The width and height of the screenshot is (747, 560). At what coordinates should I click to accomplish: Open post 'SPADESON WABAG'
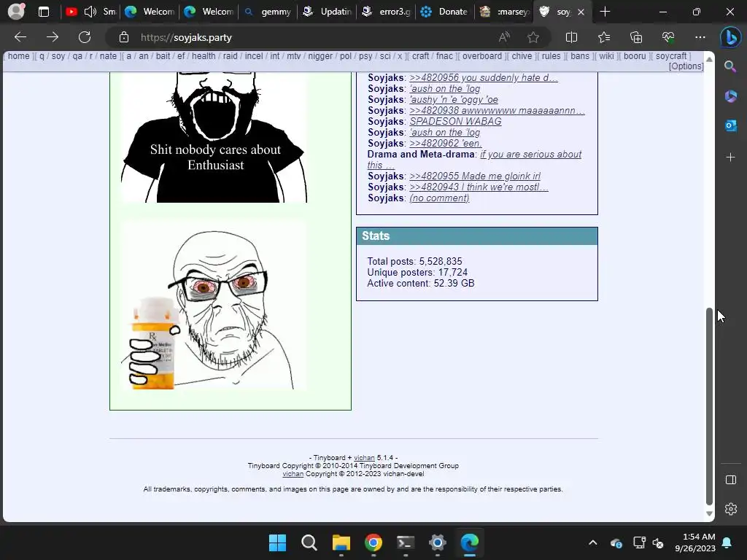click(455, 122)
